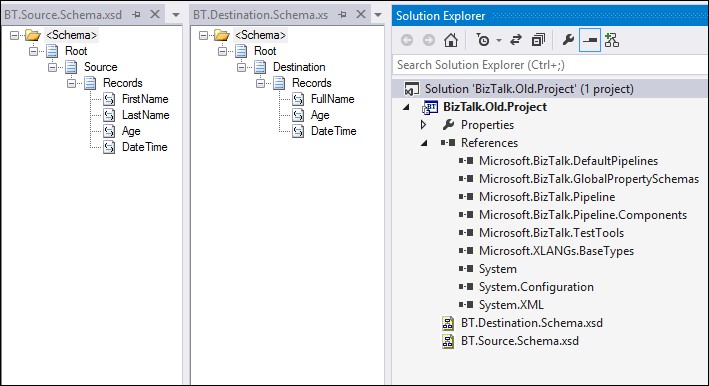
Task: Pin the BT.Destination.Schema tab
Action: click(x=342, y=15)
